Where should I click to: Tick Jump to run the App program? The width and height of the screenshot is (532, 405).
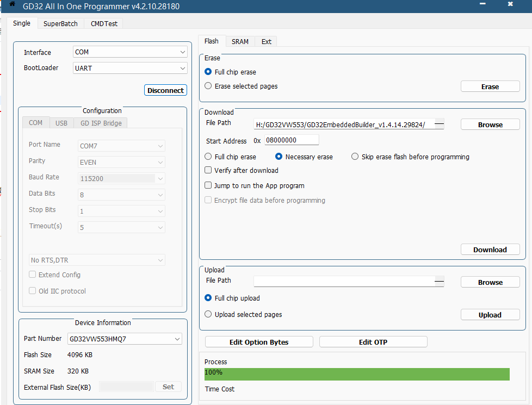208,185
